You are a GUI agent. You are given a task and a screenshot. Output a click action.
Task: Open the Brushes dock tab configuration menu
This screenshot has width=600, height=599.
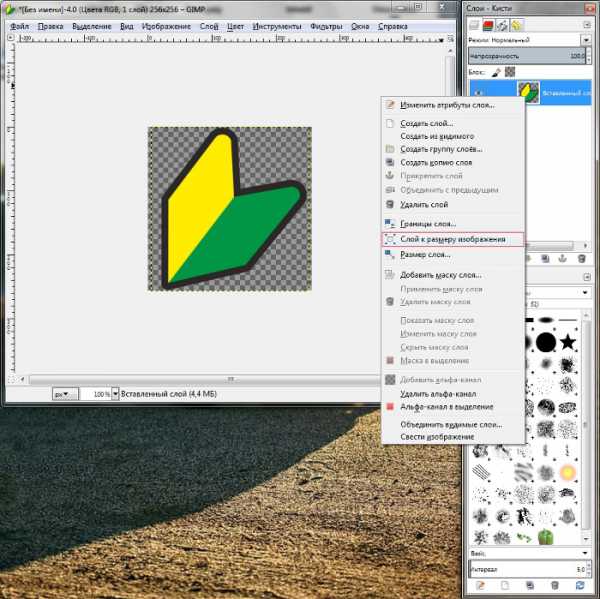[587, 277]
